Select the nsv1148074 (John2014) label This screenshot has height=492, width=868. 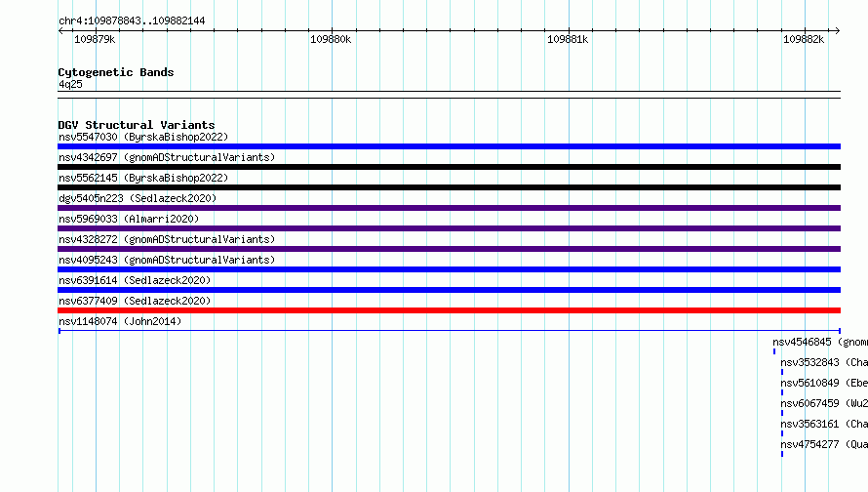point(120,321)
